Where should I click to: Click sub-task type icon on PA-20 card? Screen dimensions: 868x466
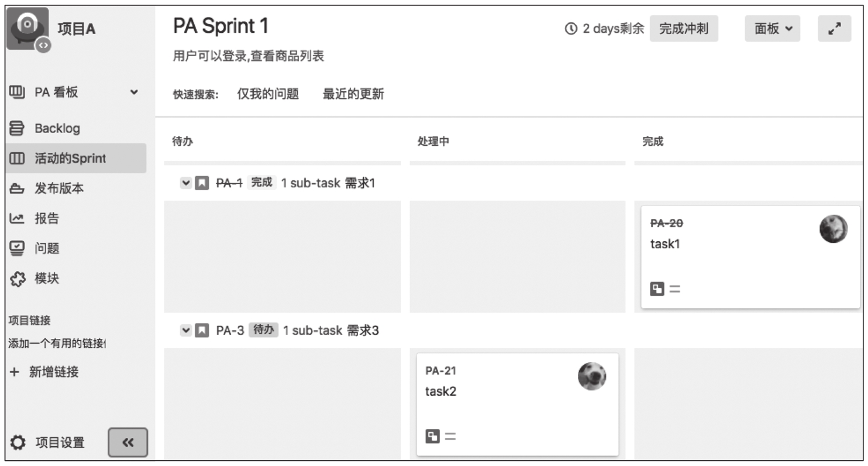click(x=657, y=289)
